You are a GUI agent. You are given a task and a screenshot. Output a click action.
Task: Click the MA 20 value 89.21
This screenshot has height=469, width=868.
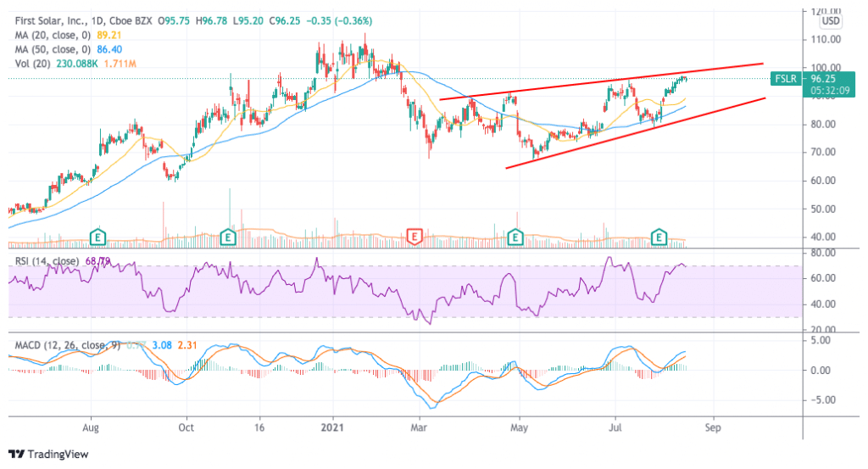point(109,35)
